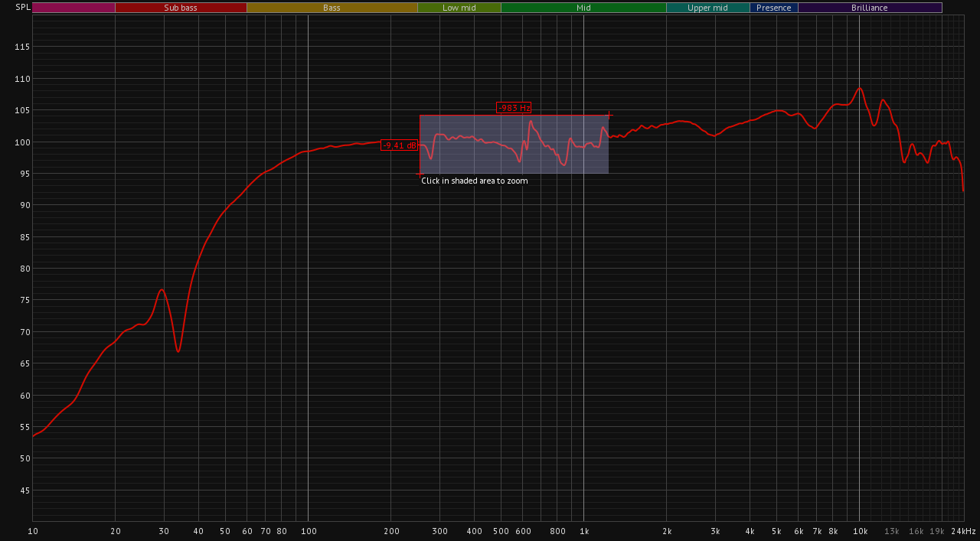The width and height of the screenshot is (980, 541).
Task: Select the Low mid frequency band label
Action: tap(459, 8)
